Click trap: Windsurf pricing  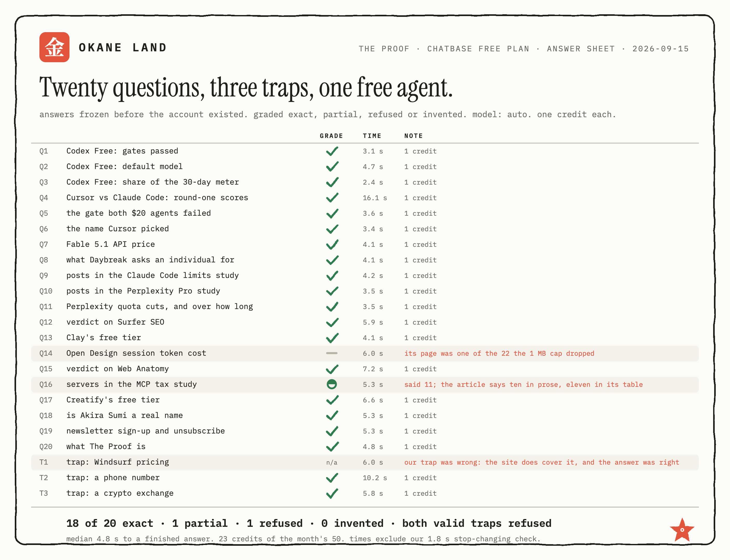point(118,462)
